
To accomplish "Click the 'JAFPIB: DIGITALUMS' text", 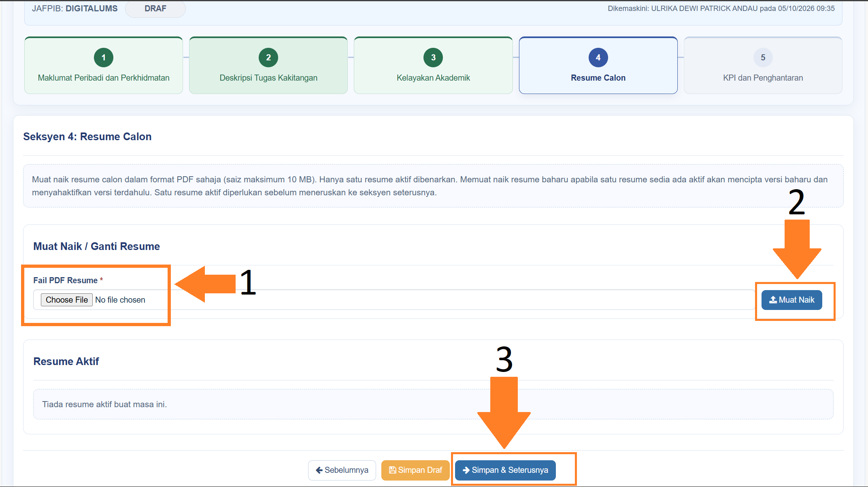I will tap(75, 9).
